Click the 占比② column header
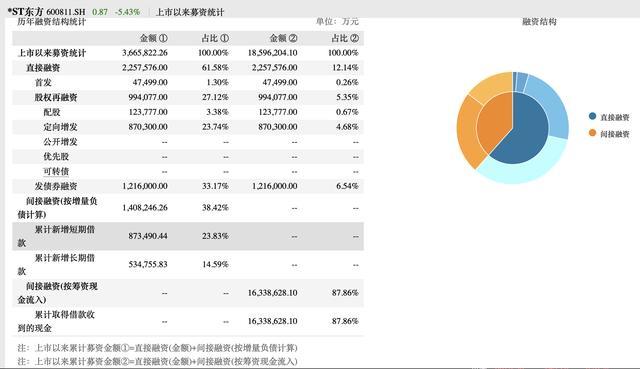The image size is (640, 369). click(345, 38)
